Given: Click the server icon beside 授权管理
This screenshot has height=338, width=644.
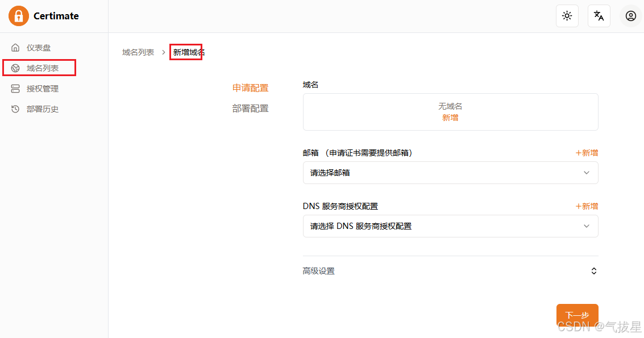Looking at the screenshot, I should coord(15,89).
